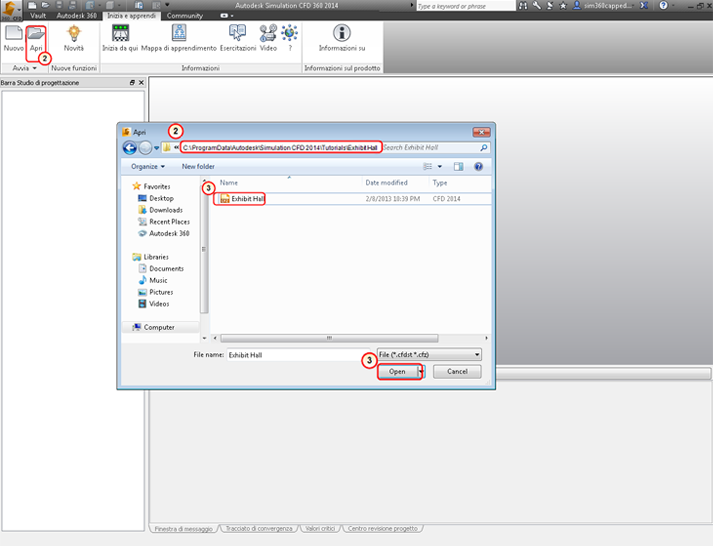Image resolution: width=714 pixels, height=546 pixels.
Task: Click the Autodesk Exchange X icon
Action: click(x=644, y=5)
